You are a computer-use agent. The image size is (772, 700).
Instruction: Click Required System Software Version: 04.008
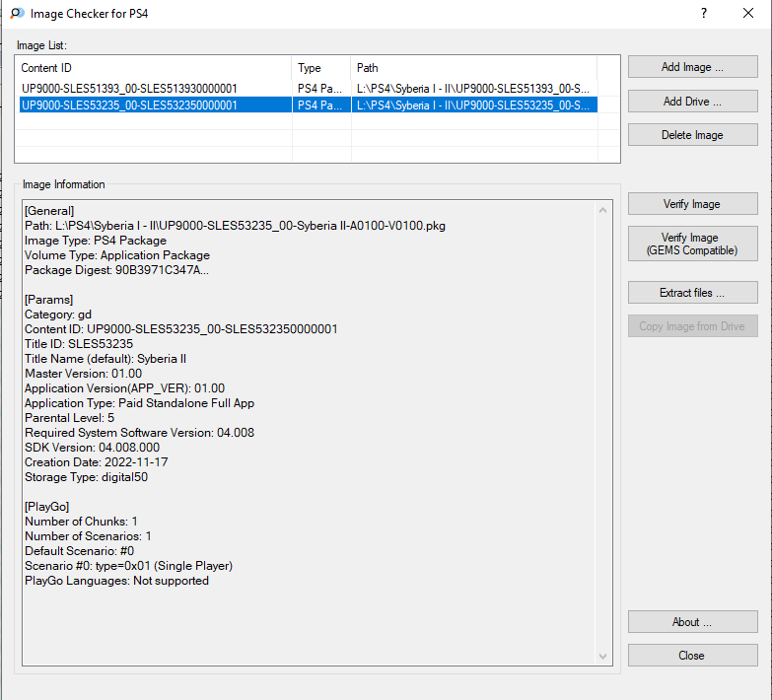pos(139,432)
